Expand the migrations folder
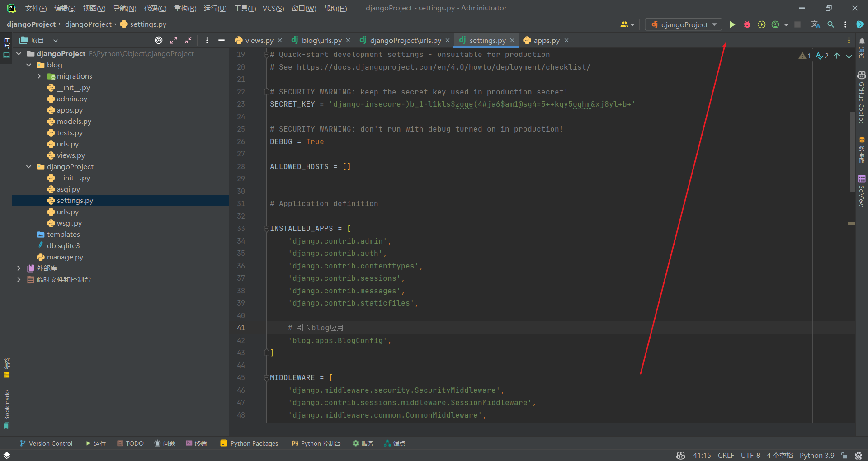 click(39, 76)
